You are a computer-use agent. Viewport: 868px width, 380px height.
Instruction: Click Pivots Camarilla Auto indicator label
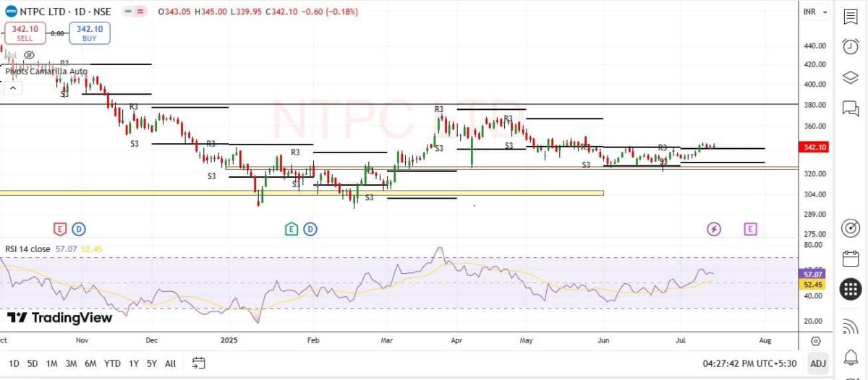pos(46,72)
